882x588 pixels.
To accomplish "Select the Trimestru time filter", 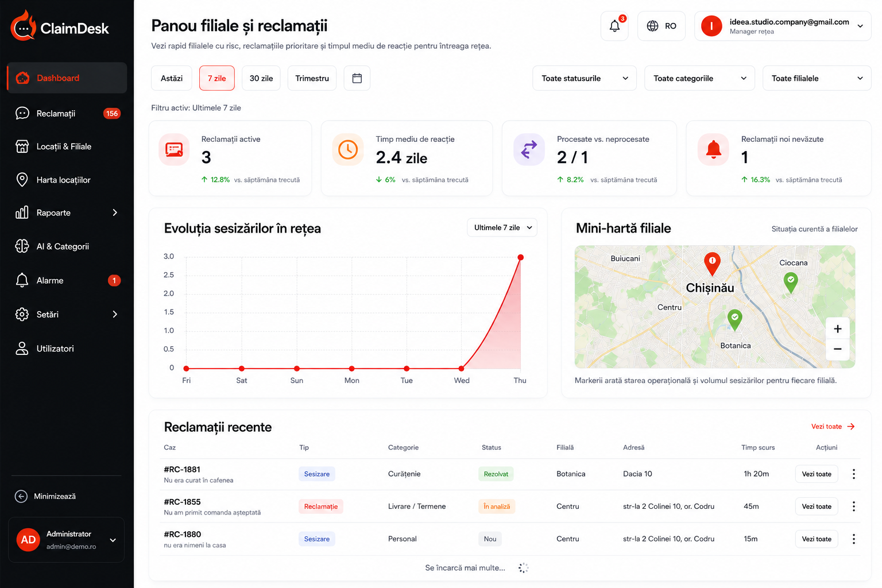I will point(312,78).
